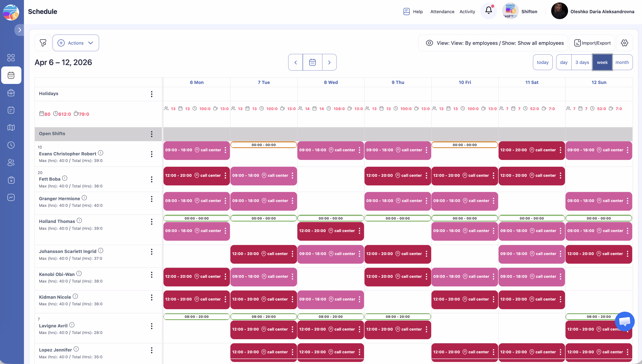Viewport: 642px width, 364px height.
Task: Expand the Actions dropdown
Action: (76, 43)
